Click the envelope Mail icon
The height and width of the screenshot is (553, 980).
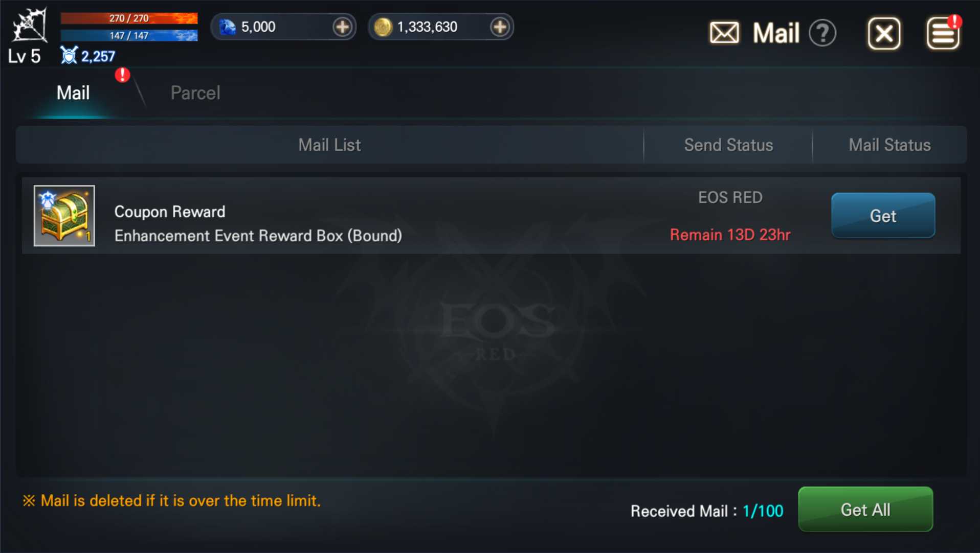(x=724, y=33)
